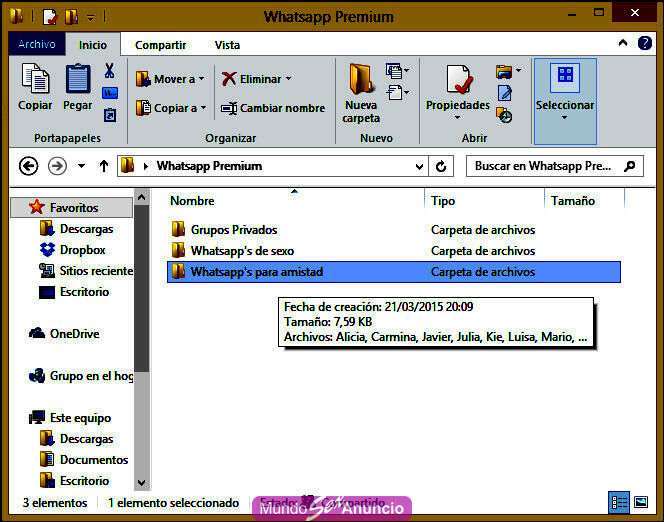The width and height of the screenshot is (664, 522).
Task: Switch to the Compartir tab
Action: click(160, 45)
